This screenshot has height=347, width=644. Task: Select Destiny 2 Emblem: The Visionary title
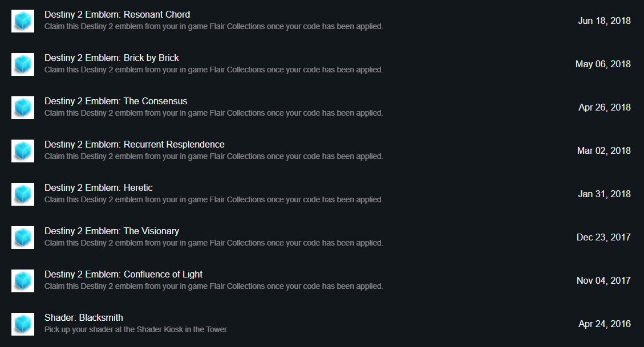click(x=112, y=231)
